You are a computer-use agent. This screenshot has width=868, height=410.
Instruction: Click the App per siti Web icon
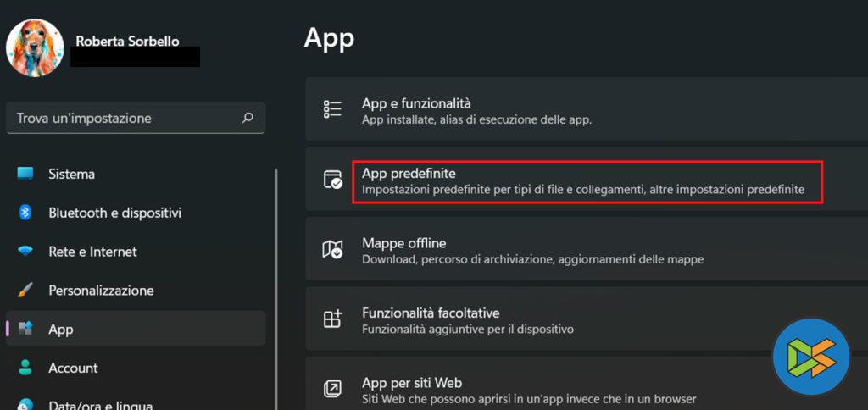click(x=332, y=389)
